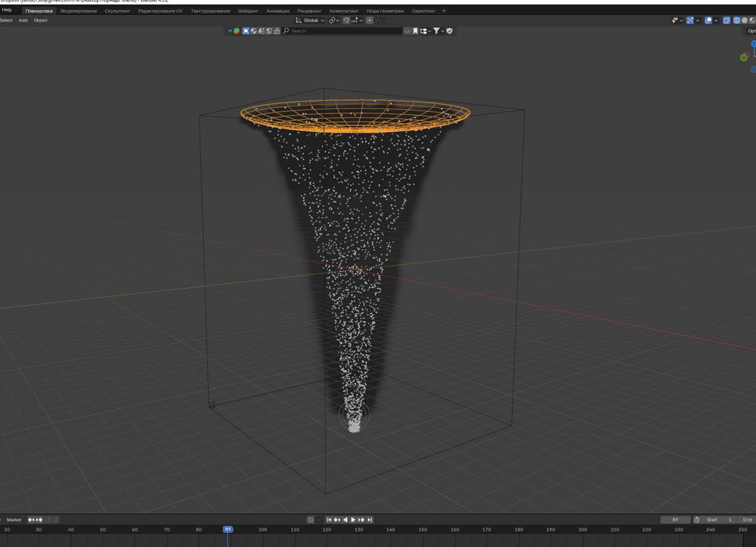This screenshot has height=547, width=756.
Task: Toggle proportional editing button
Action: [x=370, y=20]
